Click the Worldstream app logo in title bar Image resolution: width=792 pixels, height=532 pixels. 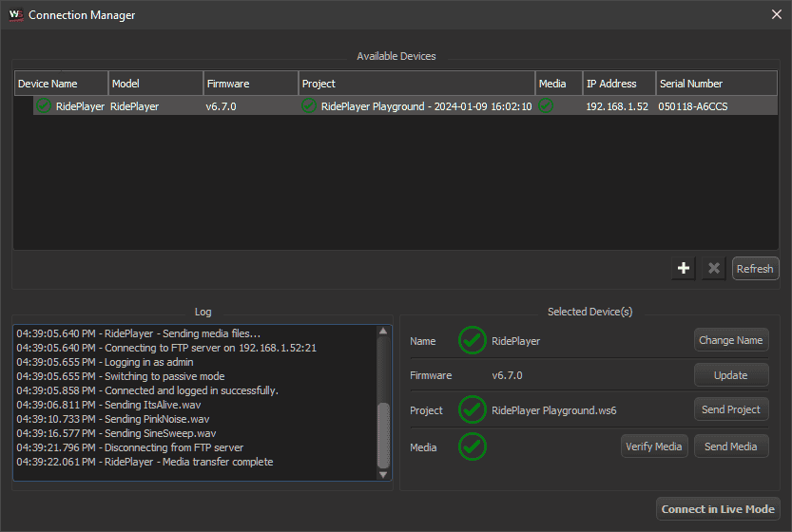point(14,14)
